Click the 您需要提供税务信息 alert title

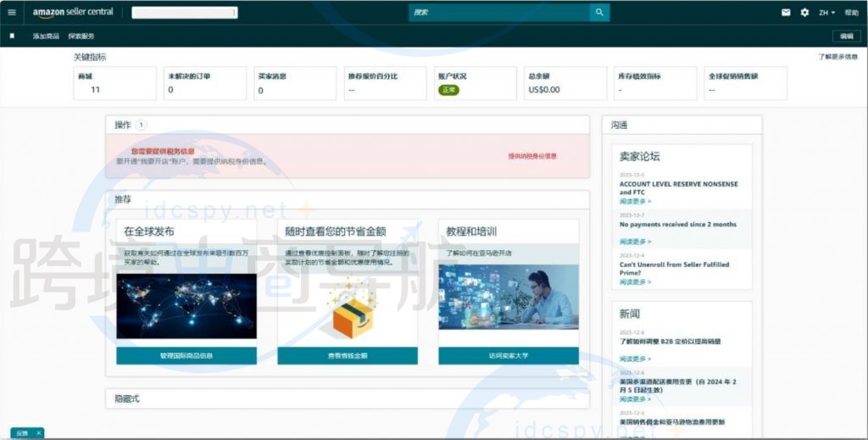click(x=163, y=151)
